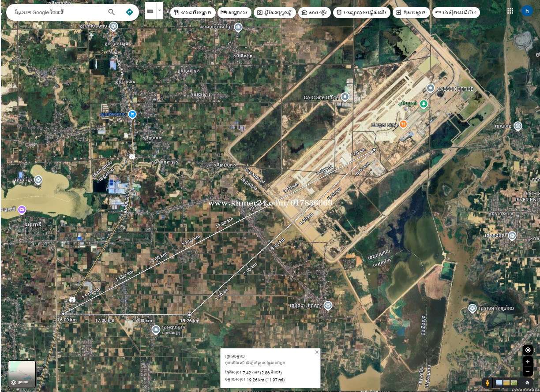This screenshot has width=540, height=392.
Task: Open the input tools dropdown arrow
Action: pyautogui.click(x=160, y=10)
